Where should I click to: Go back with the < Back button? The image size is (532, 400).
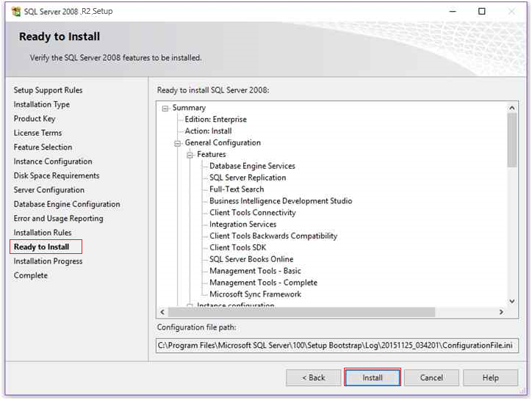point(313,377)
